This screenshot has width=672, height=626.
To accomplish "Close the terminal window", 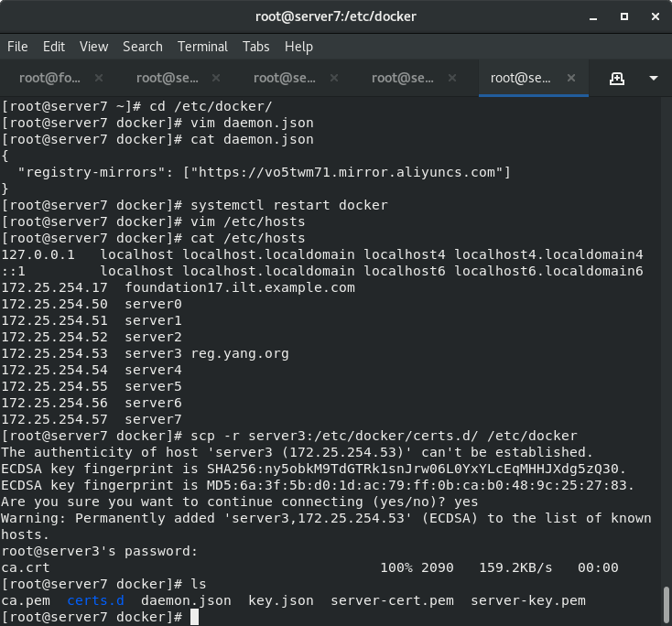I will tap(656, 16).
